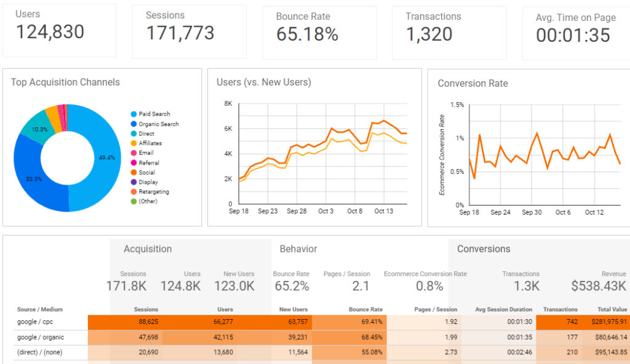Screen dimensions: 630x364
Task: Select the google / organic row label
Action: click(x=41, y=338)
